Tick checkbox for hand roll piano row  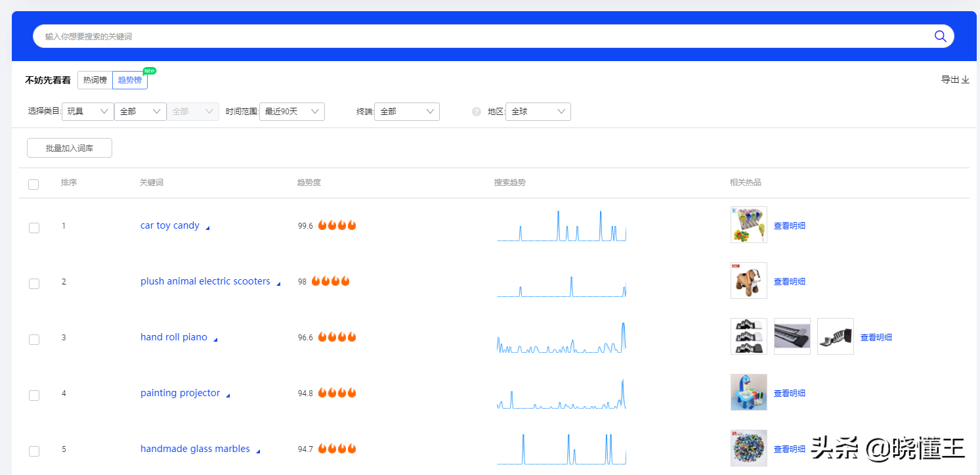coord(34,340)
